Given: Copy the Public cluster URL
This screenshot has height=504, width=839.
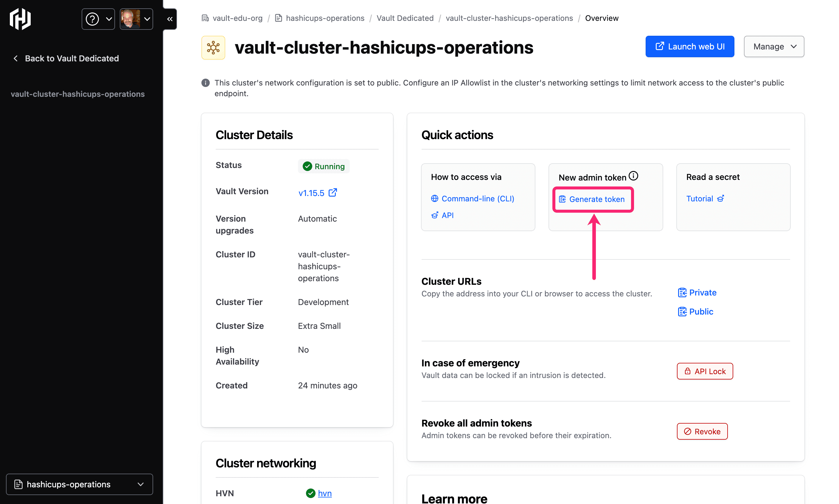Looking at the screenshot, I should [695, 312].
